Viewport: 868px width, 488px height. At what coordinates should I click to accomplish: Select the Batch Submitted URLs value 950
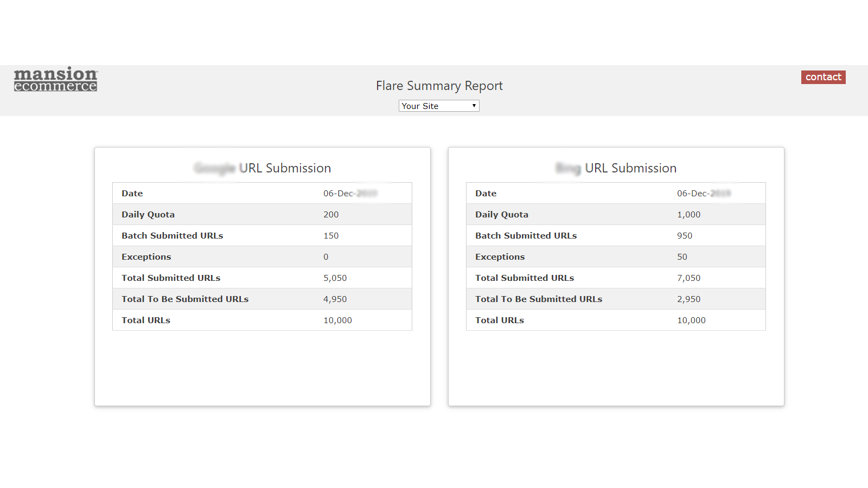coord(685,236)
